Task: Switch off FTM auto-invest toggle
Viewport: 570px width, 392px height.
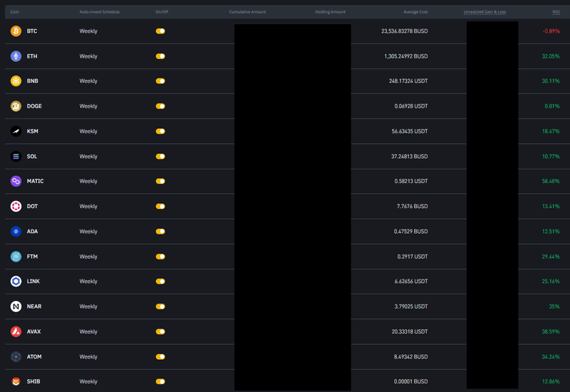Action: pos(160,257)
